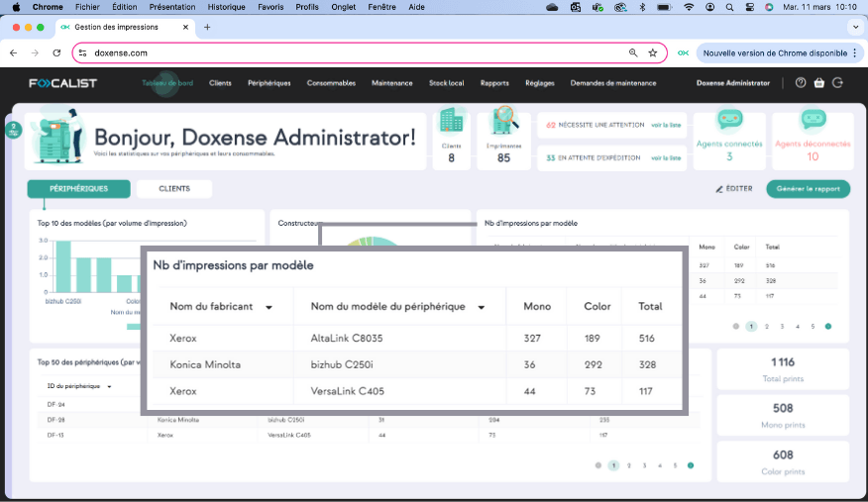This screenshot has height=502, width=868.
Task: Open voir la liste for EN ATTENTE D'EXPÉDITION
Action: pyautogui.click(x=666, y=158)
